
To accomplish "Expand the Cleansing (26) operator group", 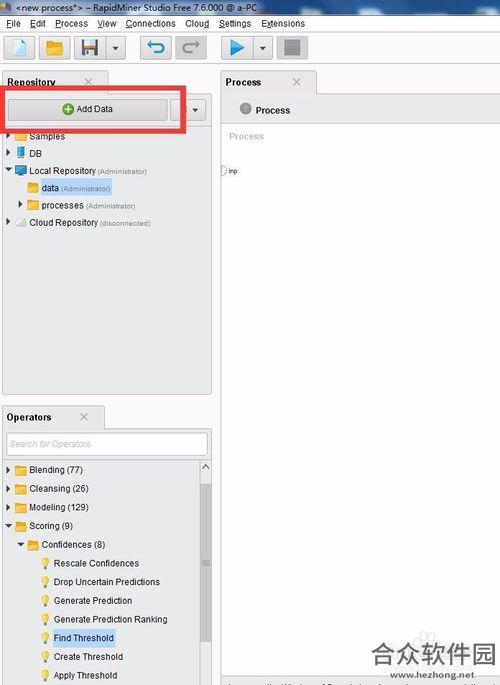I will (8, 488).
